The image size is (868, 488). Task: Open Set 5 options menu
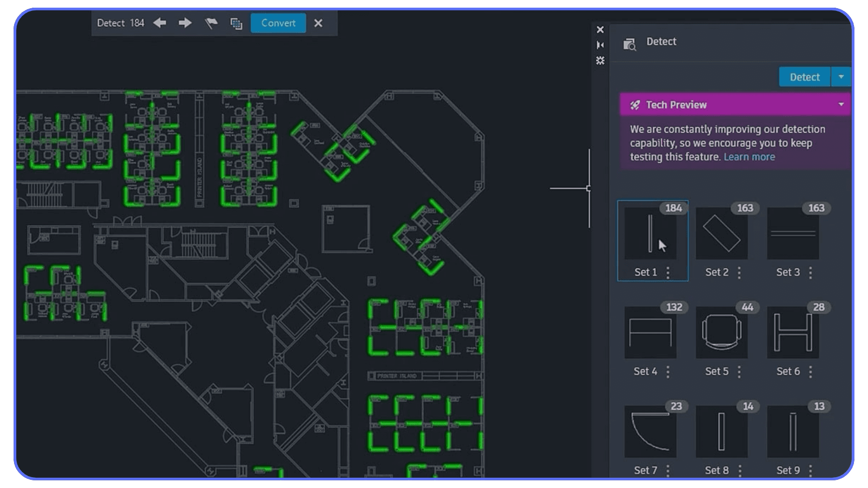pyautogui.click(x=739, y=371)
